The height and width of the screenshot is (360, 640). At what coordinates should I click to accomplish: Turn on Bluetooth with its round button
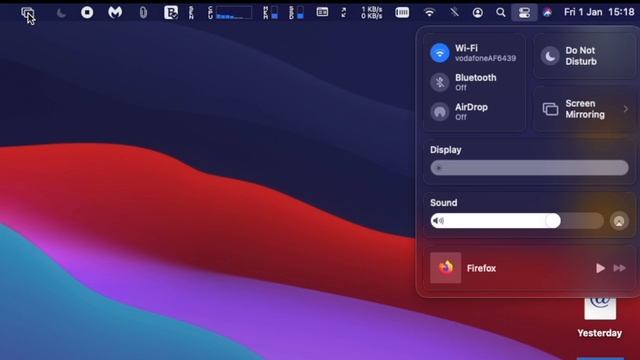[x=440, y=82]
